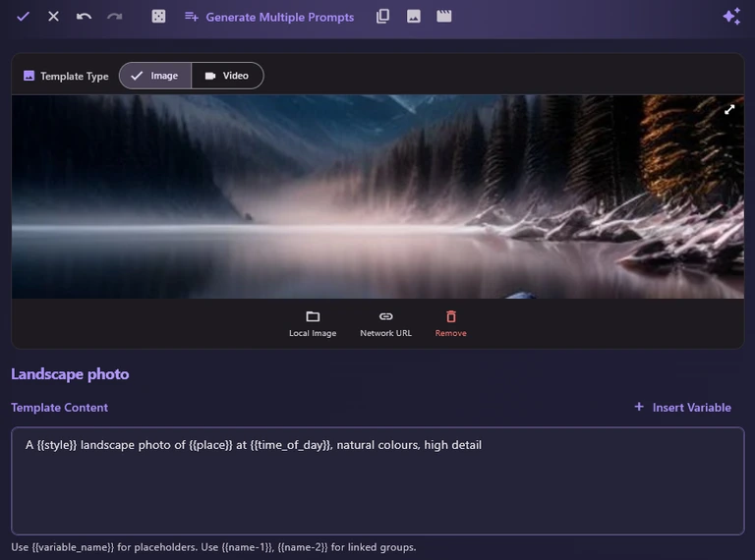Click Insert Variable
755x560 pixels.
pos(683,408)
